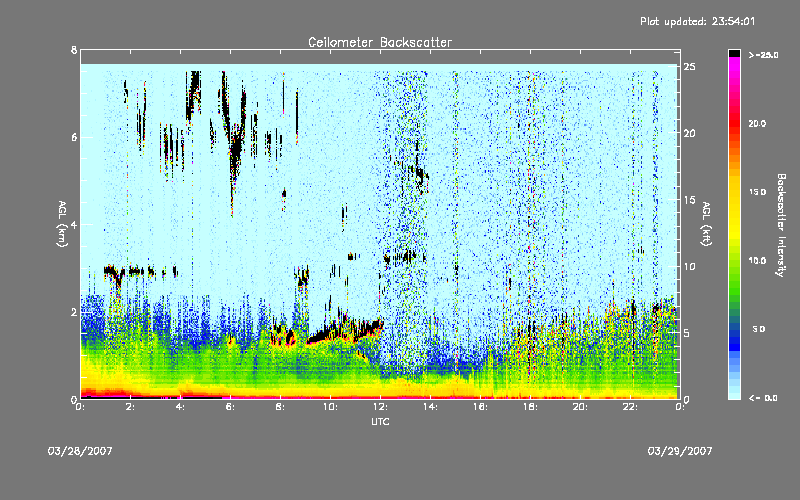
Task: Click the '8:' hour tick on UTC axis
Action: tap(281, 407)
